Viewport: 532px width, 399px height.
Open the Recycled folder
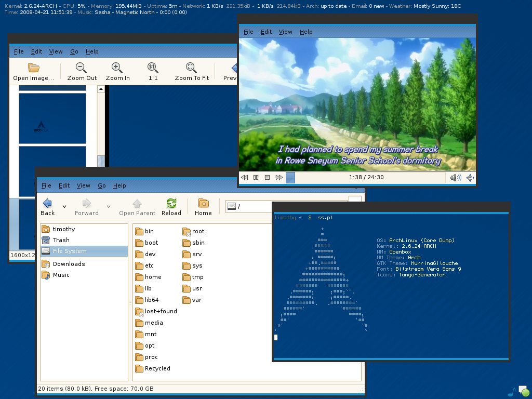[153, 368]
